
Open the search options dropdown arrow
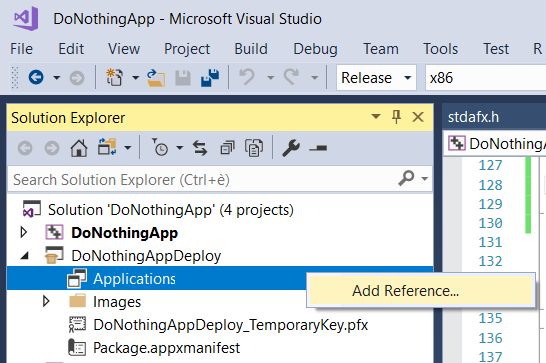pyautogui.click(x=424, y=179)
